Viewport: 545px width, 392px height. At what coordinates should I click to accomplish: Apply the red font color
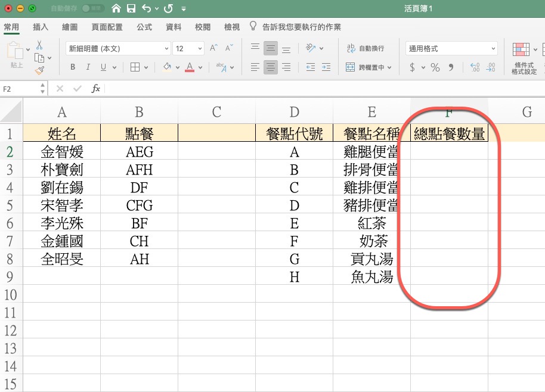coord(190,67)
